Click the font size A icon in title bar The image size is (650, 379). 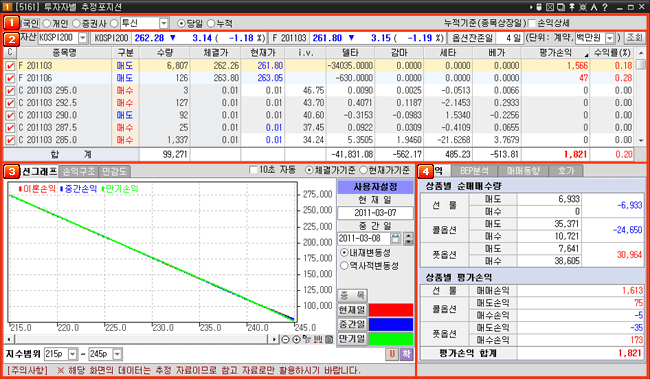594,7
